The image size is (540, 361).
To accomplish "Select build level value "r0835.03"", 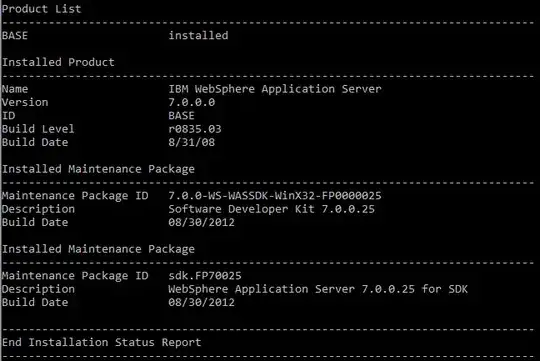I will [195, 129].
